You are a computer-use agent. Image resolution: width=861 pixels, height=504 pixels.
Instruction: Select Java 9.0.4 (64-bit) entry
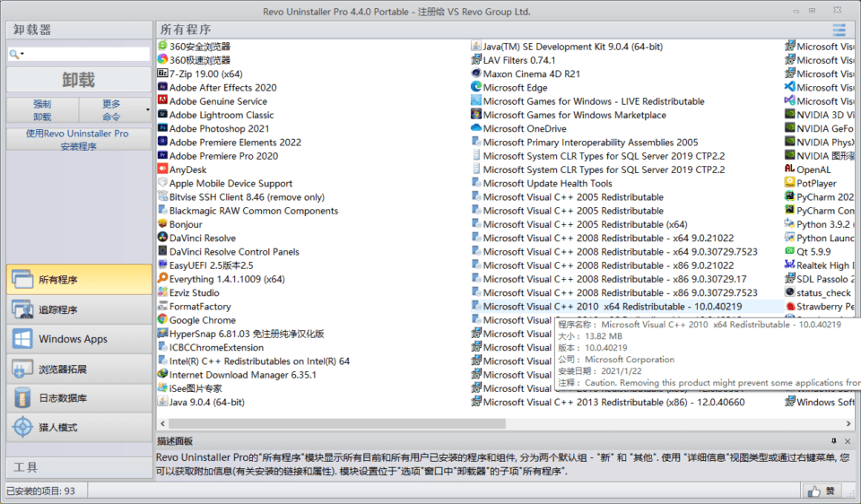click(x=207, y=402)
